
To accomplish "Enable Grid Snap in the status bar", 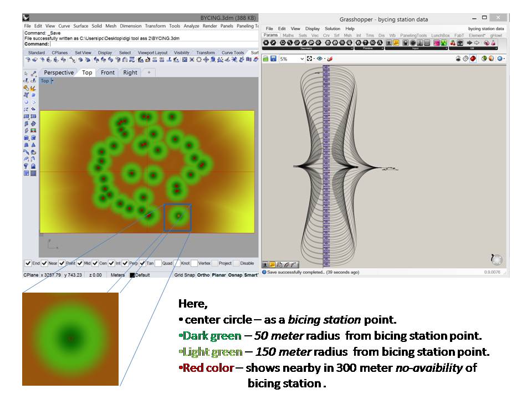I will (x=183, y=274).
